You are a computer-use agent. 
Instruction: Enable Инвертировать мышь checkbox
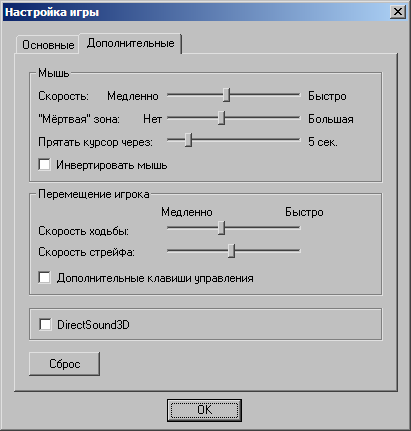(44, 165)
